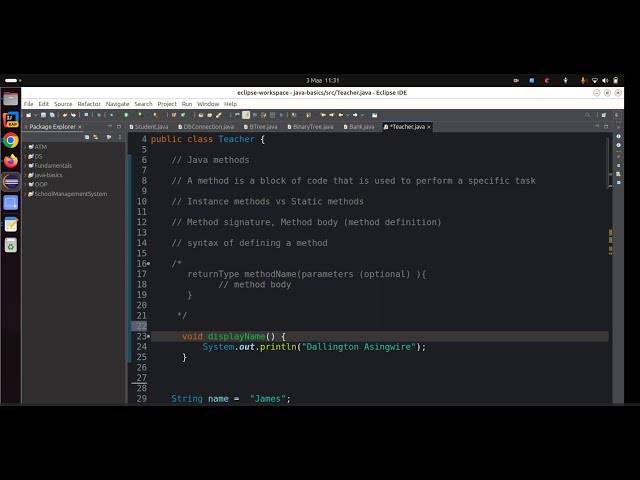The image size is (640, 480).
Task: Open the Refactor menu
Action: (x=89, y=104)
